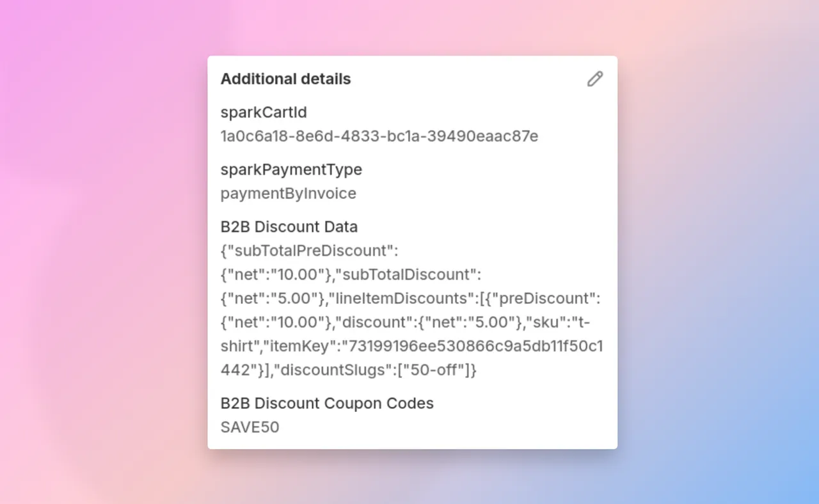Click the sparkCartId field label
The image size is (819, 504).
[263, 113]
